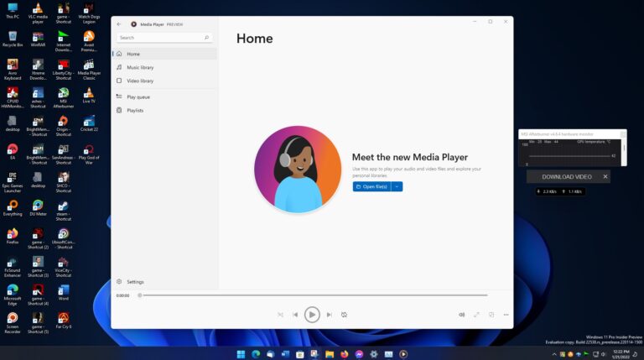Select the Media Player Classic desktop icon
Screen dimensions: 644x360
click(x=89, y=70)
